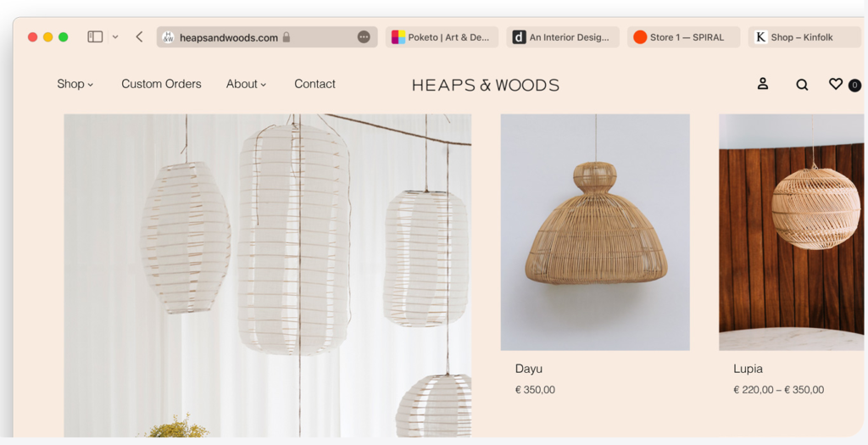This screenshot has height=445, width=868.
Task: Click the € 220,00 – € 350,00 price
Action: [778, 390]
